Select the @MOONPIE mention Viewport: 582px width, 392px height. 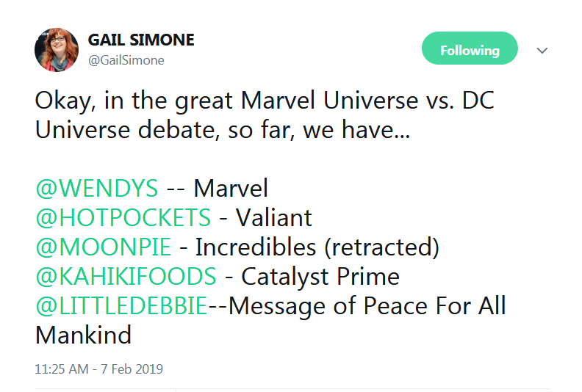click(x=103, y=247)
